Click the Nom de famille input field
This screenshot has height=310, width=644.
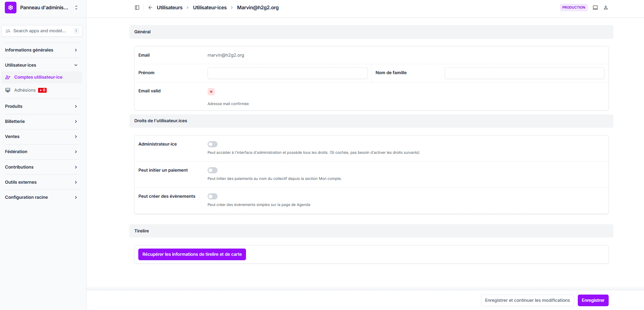coord(524,73)
